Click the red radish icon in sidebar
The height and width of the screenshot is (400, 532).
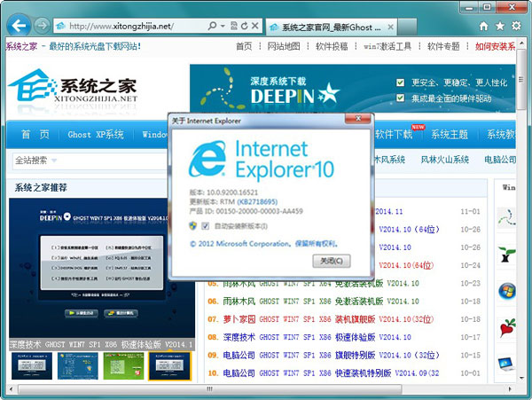pyautogui.click(x=507, y=328)
